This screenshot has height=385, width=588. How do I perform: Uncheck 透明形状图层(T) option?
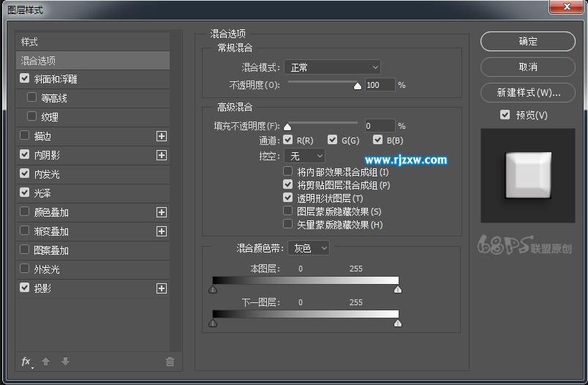[287, 198]
